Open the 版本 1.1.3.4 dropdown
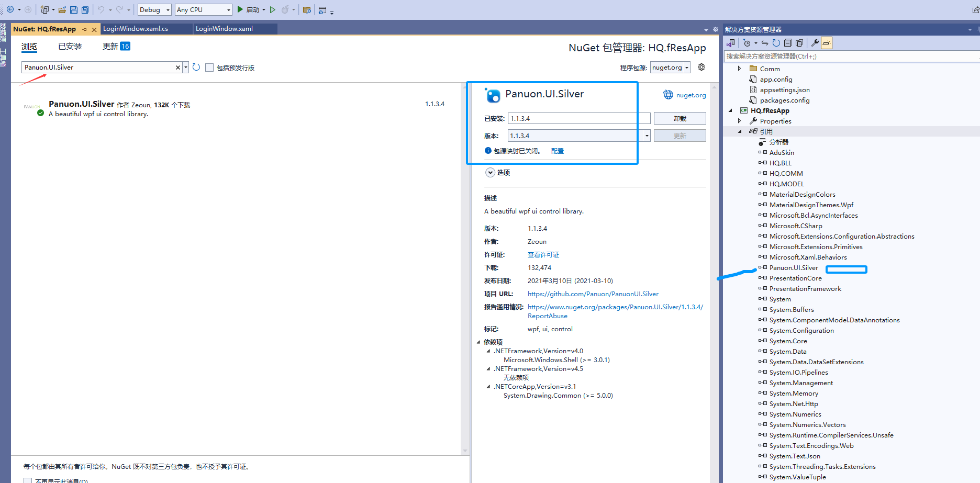This screenshot has width=980, height=483. click(x=647, y=136)
